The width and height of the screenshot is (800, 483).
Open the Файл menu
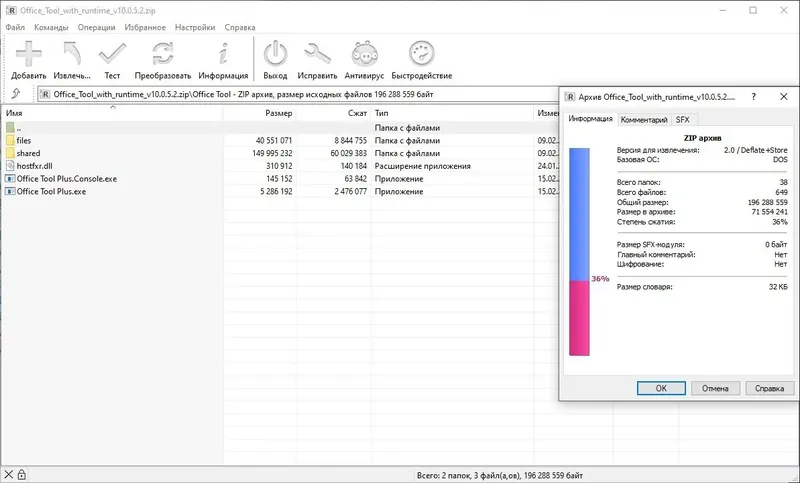point(15,28)
